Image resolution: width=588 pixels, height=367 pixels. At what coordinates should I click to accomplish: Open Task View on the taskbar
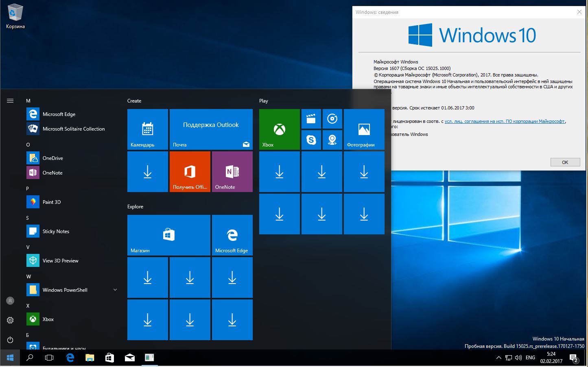49,358
